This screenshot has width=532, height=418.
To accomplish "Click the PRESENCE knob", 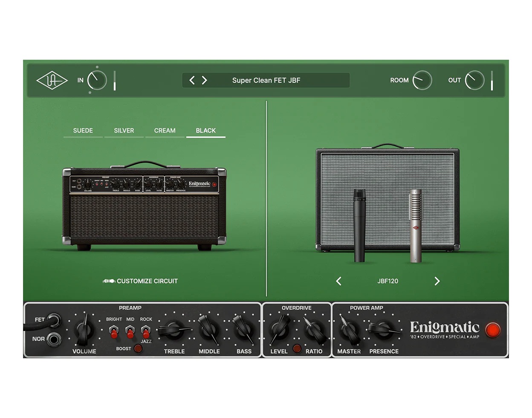I will 383,329.
